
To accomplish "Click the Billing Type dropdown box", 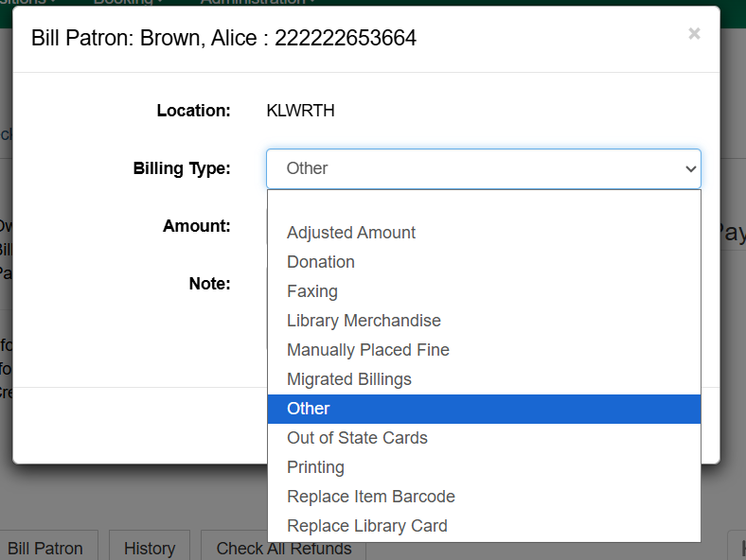I will [x=483, y=168].
